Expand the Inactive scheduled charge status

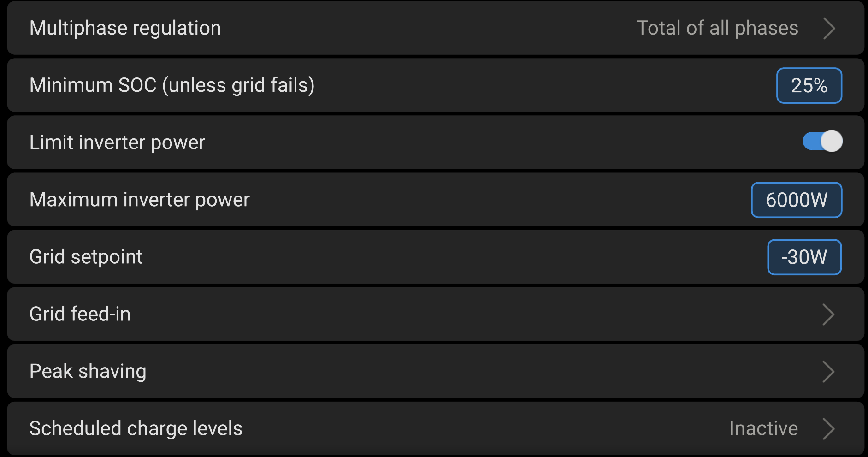pyautogui.click(x=763, y=428)
